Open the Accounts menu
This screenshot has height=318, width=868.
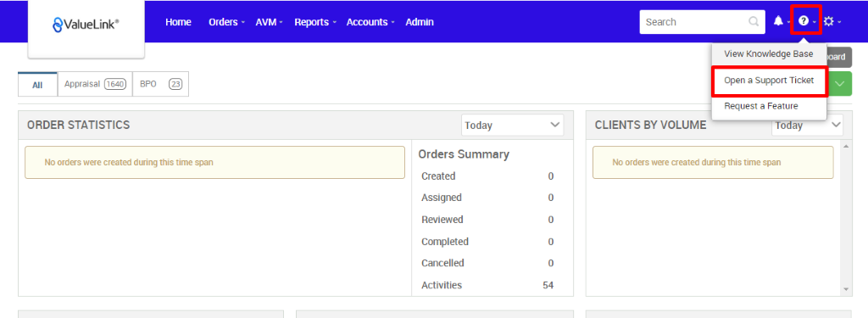(370, 22)
